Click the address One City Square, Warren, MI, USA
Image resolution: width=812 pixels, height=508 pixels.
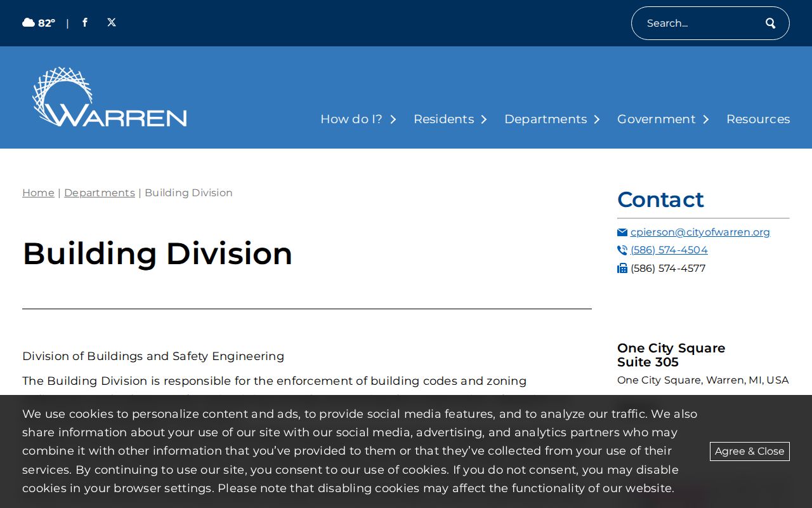coord(703,380)
